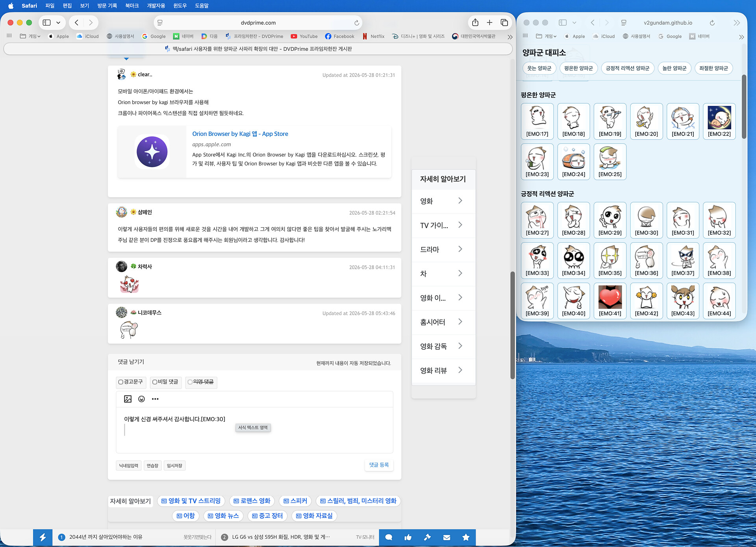Open sidebar dropdown arrow in dvdprime toolbar
Screen dimensions: 756x547
(x=58, y=22)
